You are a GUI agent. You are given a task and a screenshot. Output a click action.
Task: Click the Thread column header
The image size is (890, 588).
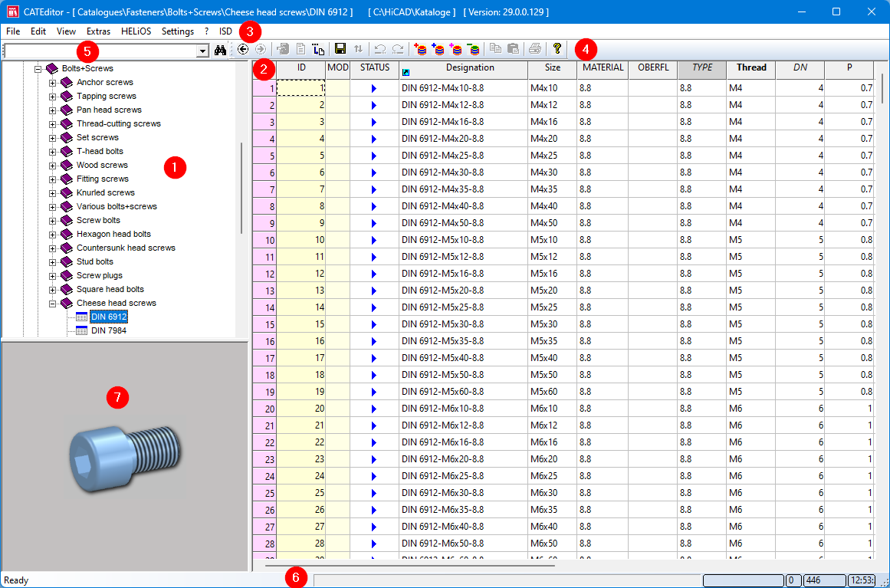(751, 70)
